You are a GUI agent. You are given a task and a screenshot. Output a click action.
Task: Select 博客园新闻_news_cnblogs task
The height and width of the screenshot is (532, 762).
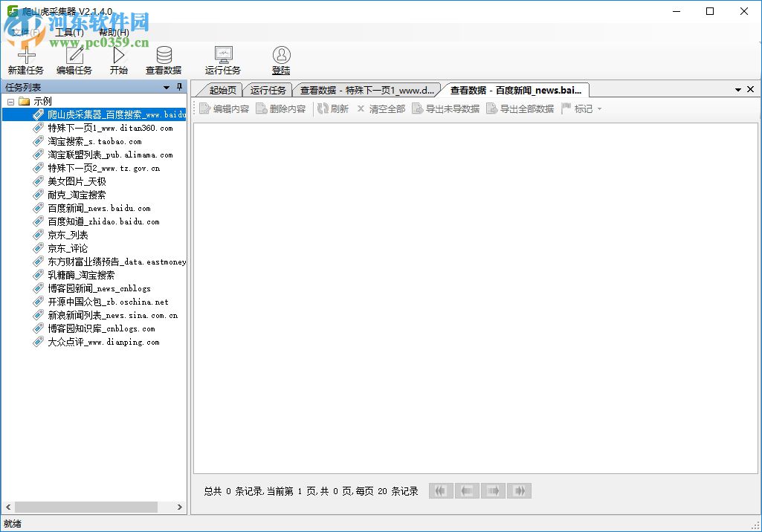99,288
